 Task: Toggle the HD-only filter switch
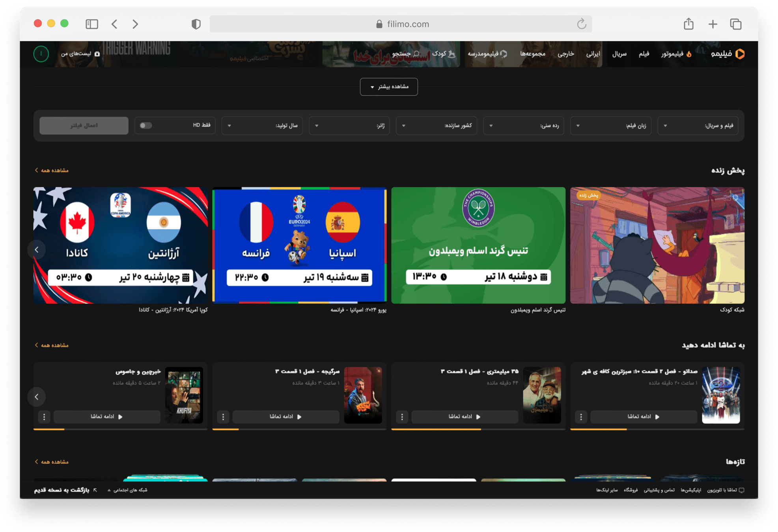tap(146, 125)
